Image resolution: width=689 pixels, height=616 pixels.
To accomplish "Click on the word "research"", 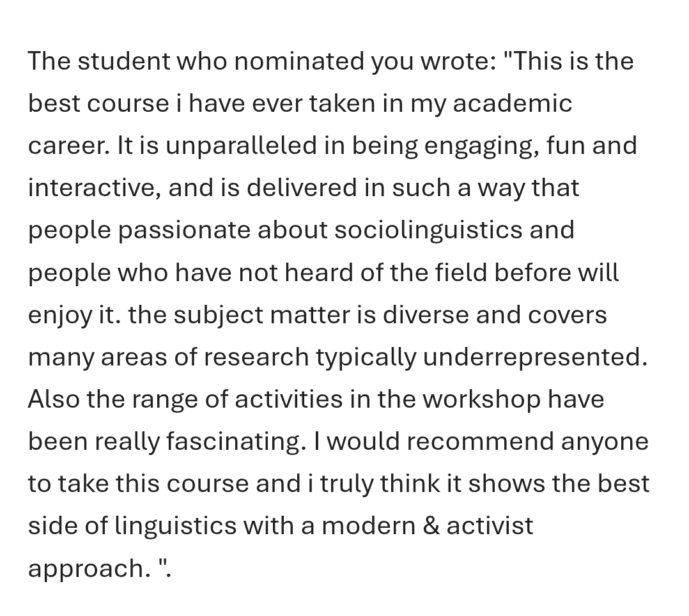I will click(x=256, y=357).
